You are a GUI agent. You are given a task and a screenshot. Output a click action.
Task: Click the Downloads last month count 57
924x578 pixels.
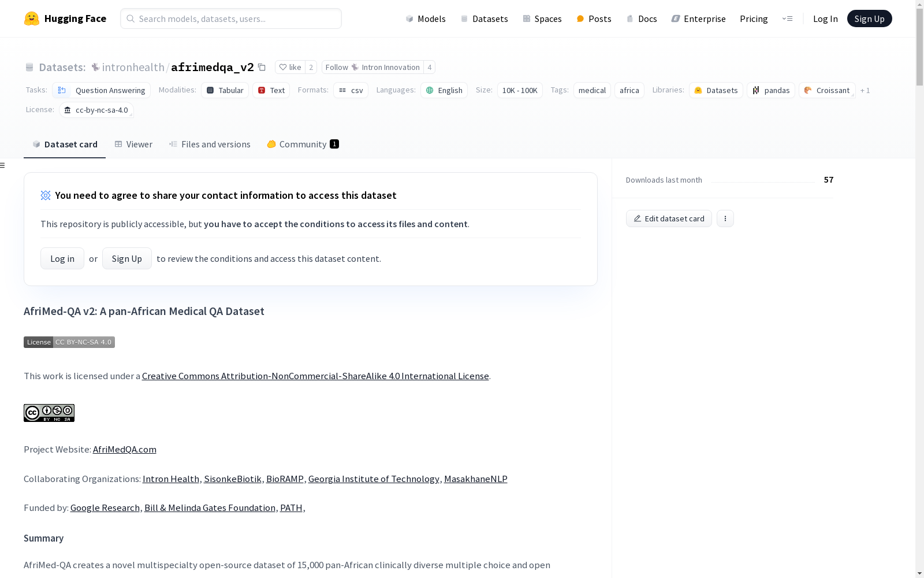(829, 180)
